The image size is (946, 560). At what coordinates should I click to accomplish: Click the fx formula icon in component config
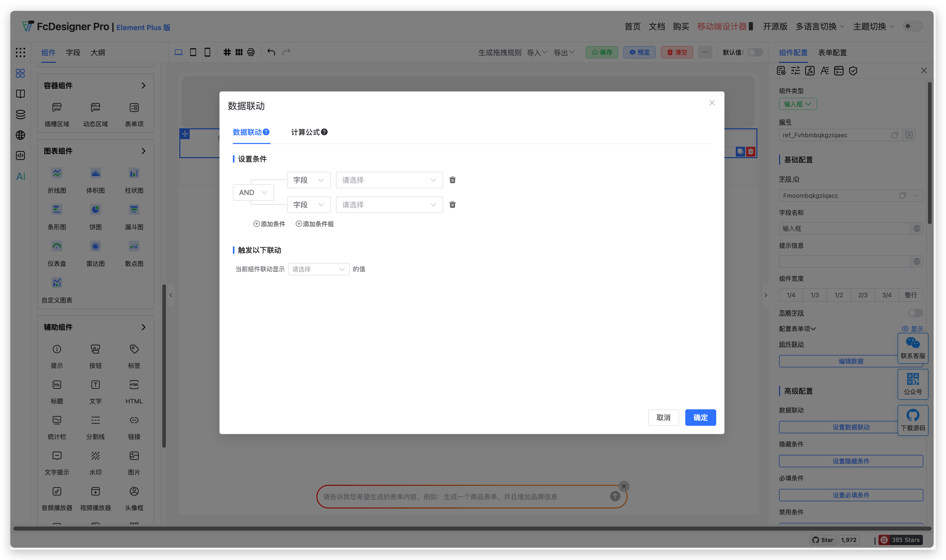pyautogui.click(x=810, y=71)
